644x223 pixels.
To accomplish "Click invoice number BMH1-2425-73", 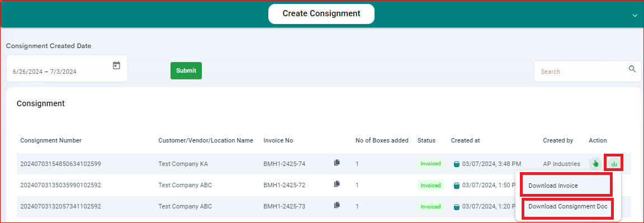I will pos(284,207).
